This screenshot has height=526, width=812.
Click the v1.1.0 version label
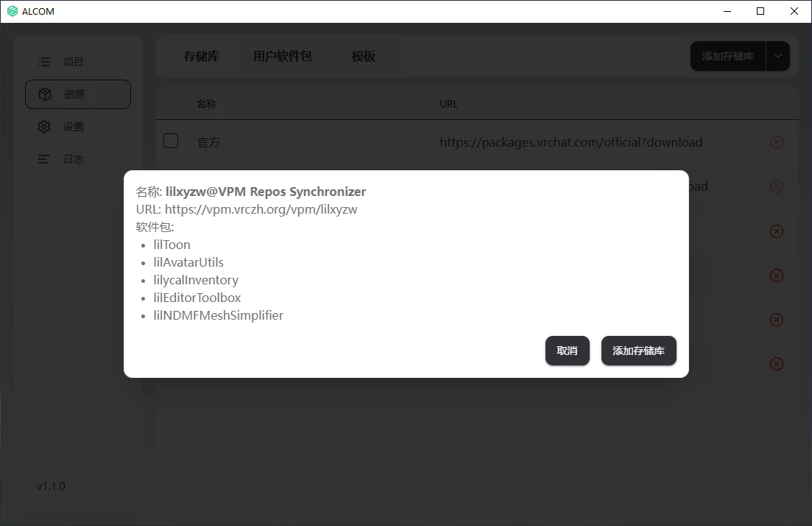click(51, 486)
